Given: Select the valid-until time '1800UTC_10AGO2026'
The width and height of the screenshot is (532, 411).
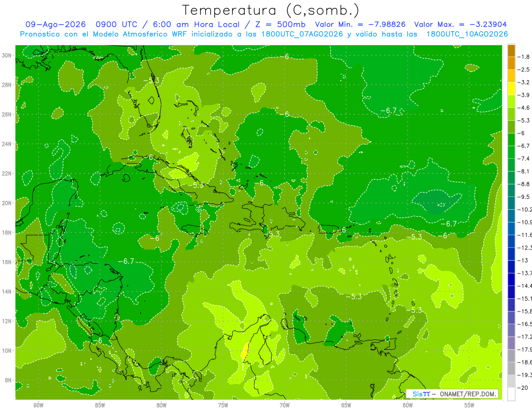Looking at the screenshot, I should pos(467,34).
